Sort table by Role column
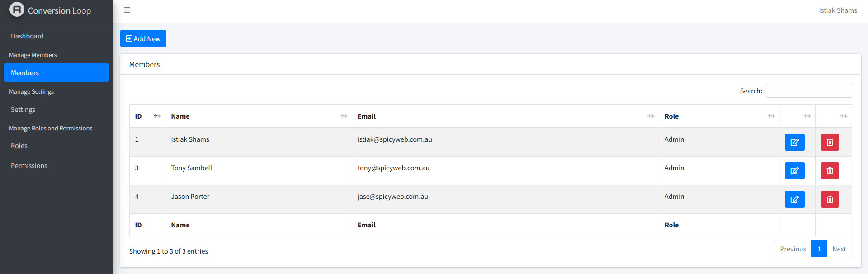 pyautogui.click(x=718, y=116)
